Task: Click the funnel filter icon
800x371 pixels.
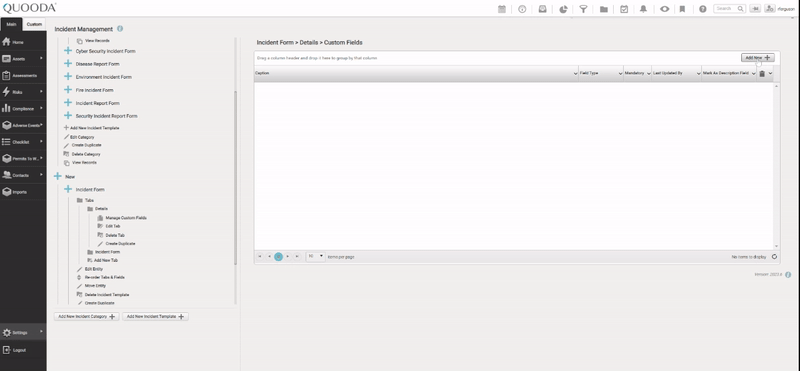Action: point(583,9)
